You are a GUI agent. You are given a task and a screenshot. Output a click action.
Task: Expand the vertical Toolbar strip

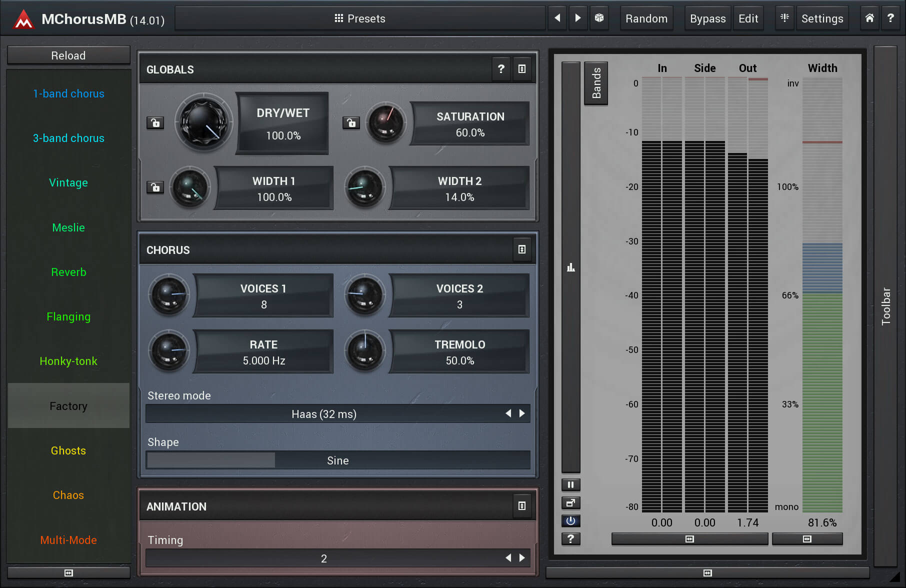885,306
